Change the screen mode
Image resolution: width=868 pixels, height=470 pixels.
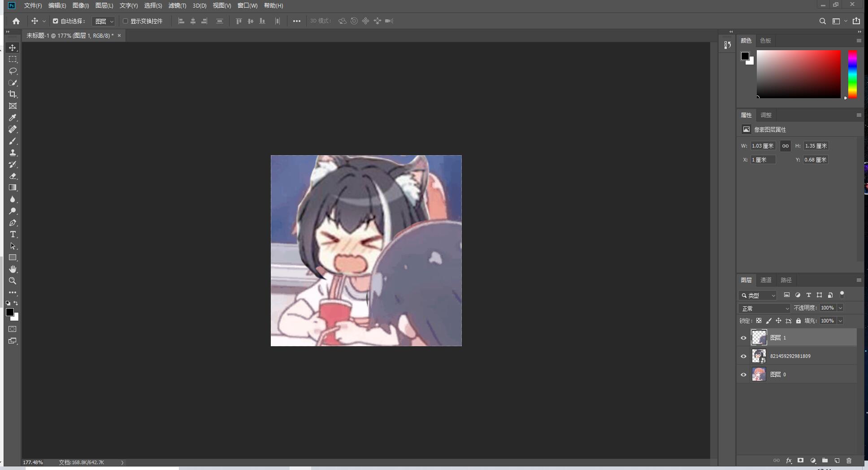tap(13, 341)
